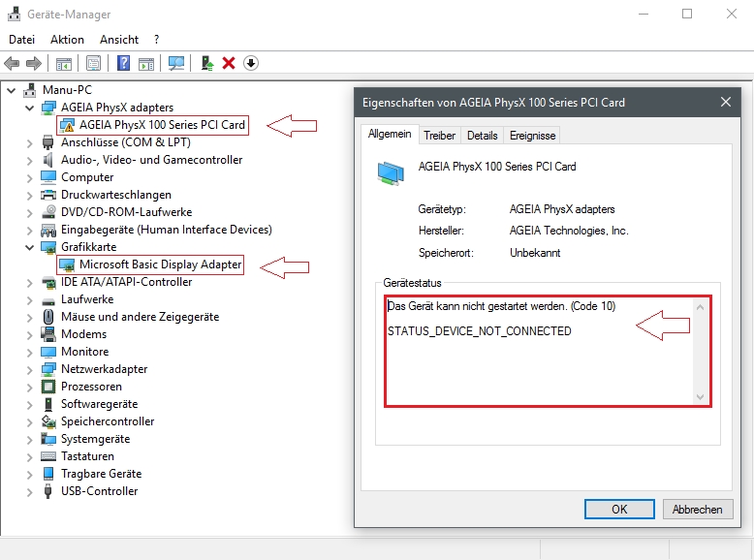Click the Microsoft Basic Display Adapter icon
754x560 pixels.
[67, 264]
